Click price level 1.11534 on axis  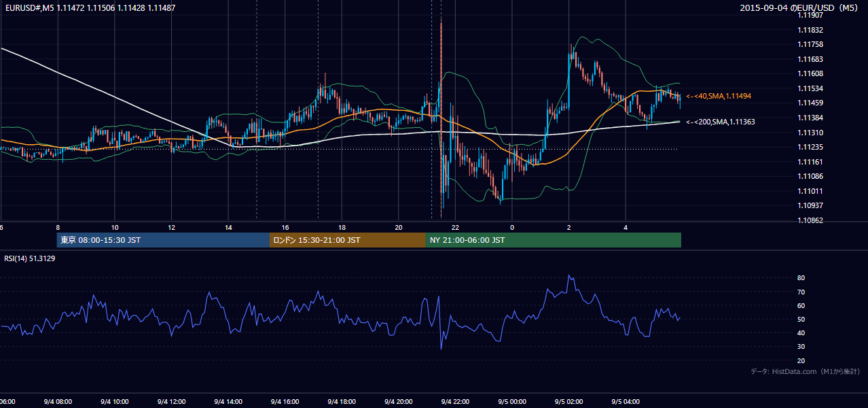click(x=811, y=88)
